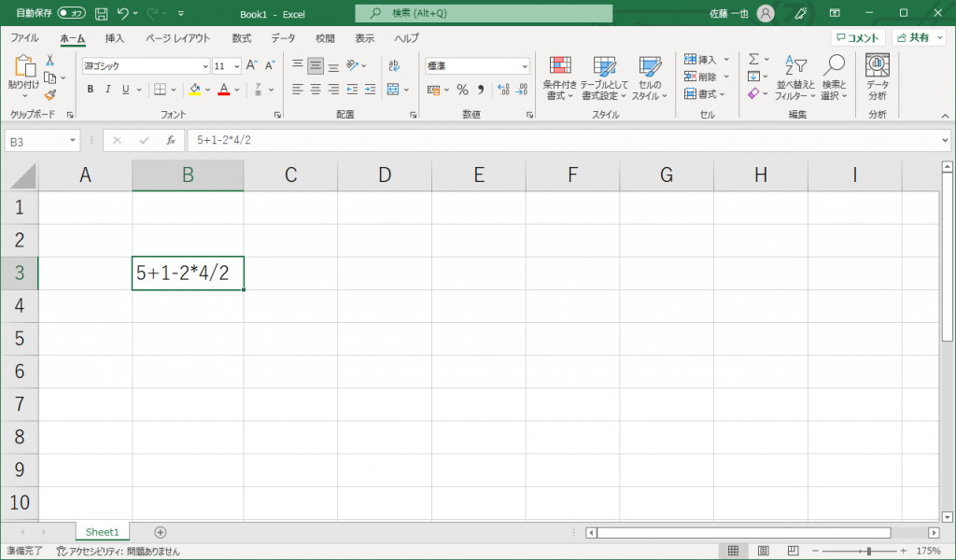Add a new sheet with plus icon
This screenshot has width=956, height=560.
161,533
